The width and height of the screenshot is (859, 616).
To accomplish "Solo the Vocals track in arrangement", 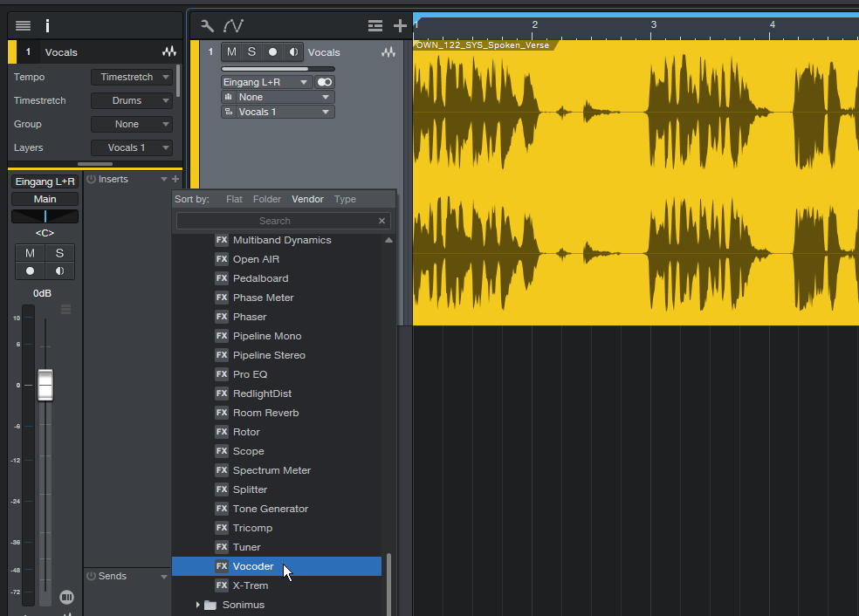I will [x=251, y=52].
